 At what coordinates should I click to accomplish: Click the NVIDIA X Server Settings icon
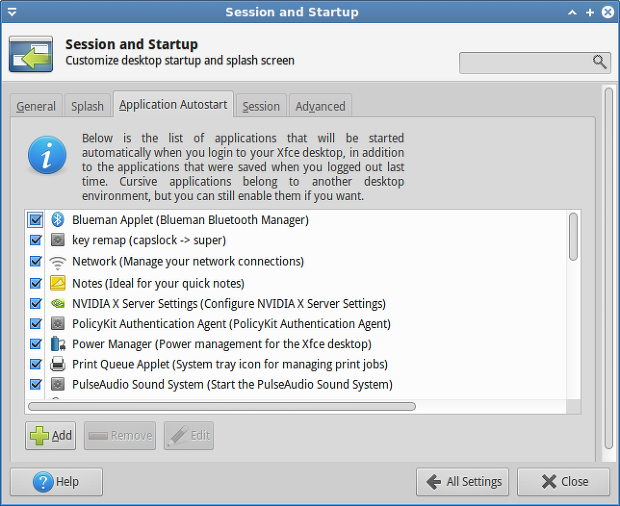[58, 303]
